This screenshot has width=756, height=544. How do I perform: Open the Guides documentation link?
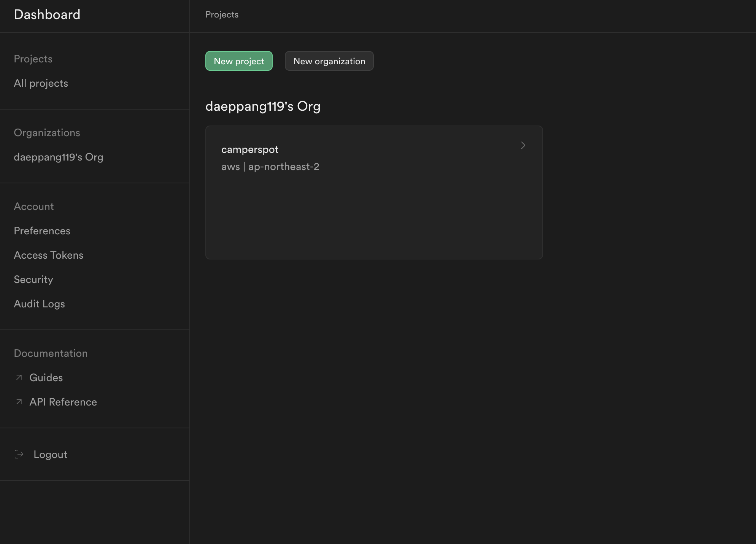pyautogui.click(x=46, y=378)
